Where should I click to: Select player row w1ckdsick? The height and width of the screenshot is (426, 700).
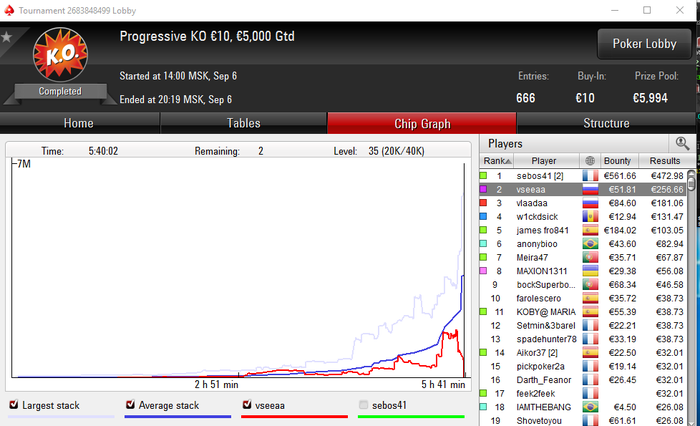pos(583,217)
